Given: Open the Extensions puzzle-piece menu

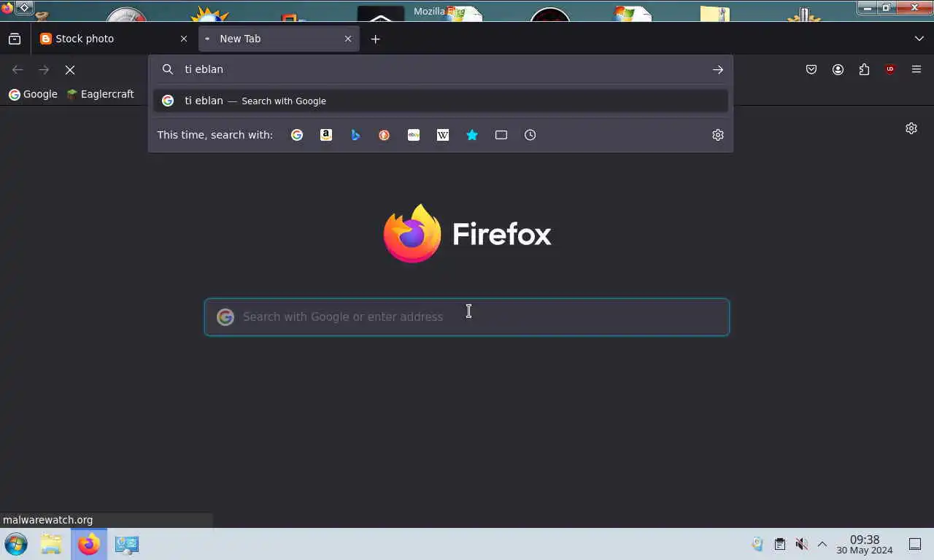Looking at the screenshot, I should 864,69.
